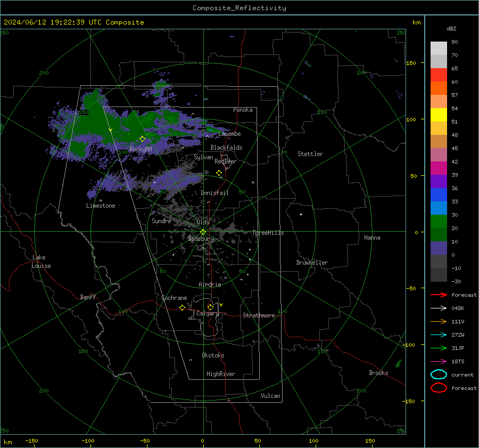Screen dimensions: 479x448
Task: Select the magenta swatch between 42 and 39 dBZ
Action: (x=439, y=168)
